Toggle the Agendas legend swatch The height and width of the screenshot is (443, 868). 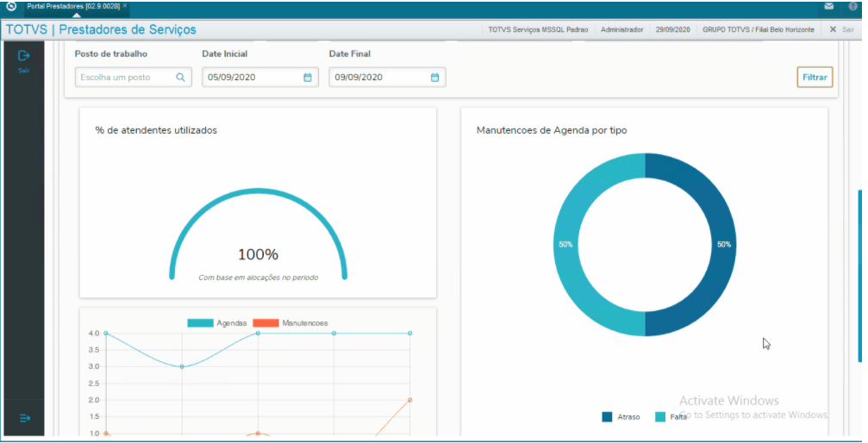tap(200, 323)
